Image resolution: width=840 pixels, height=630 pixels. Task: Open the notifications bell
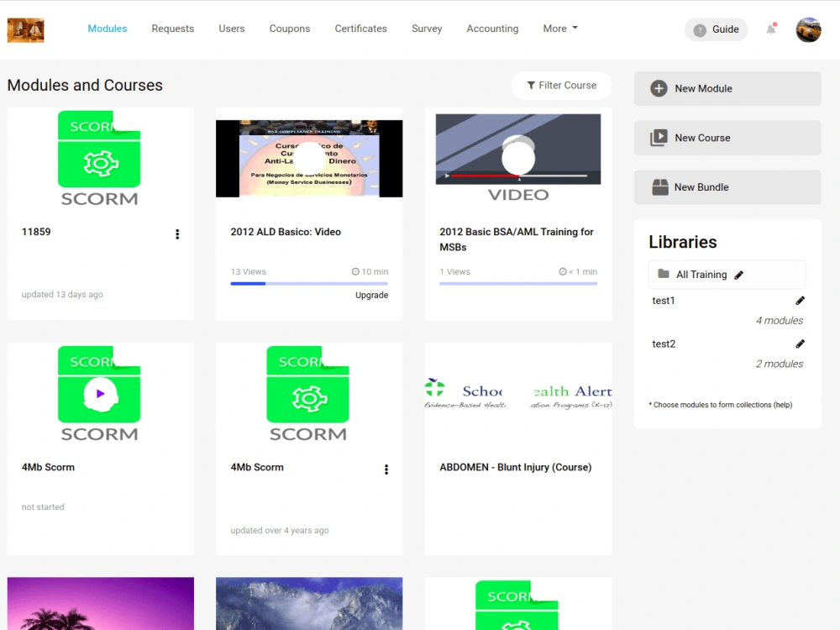pyautogui.click(x=771, y=29)
